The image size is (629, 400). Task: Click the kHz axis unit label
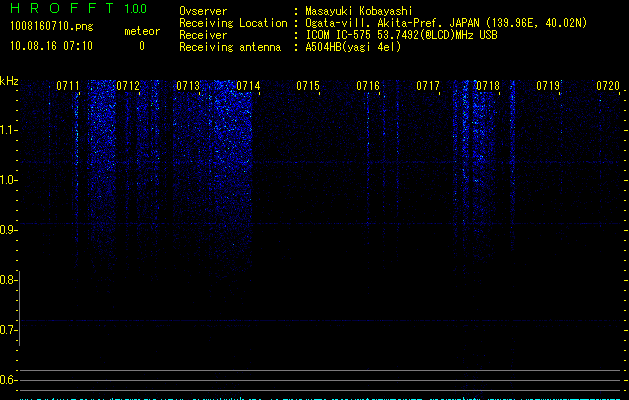click(9, 81)
